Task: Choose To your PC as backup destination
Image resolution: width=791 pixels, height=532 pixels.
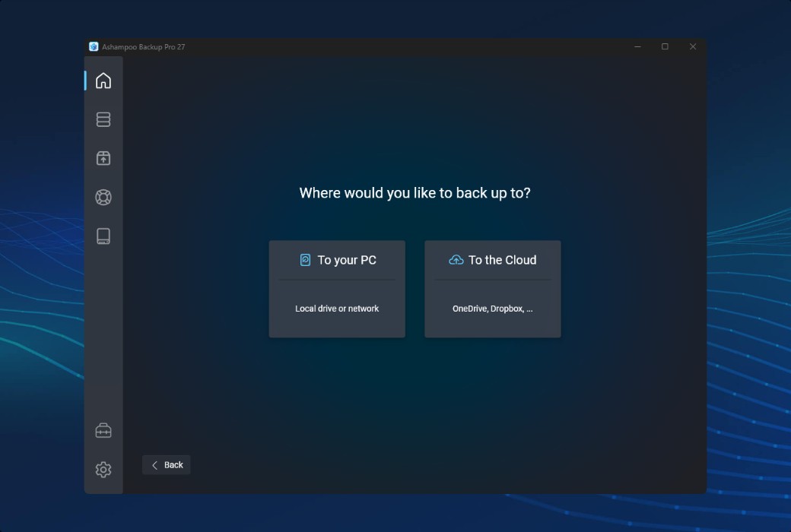Action: (336, 289)
